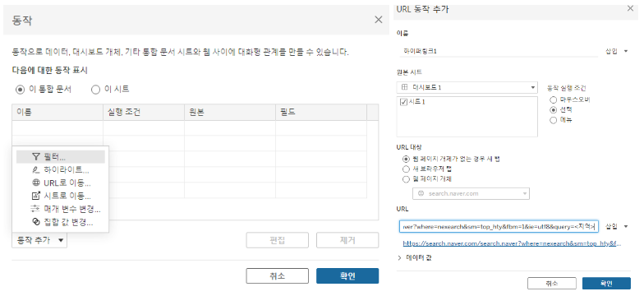Click the URL text input field
The height and width of the screenshot is (296, 644).
click(498, 227)
